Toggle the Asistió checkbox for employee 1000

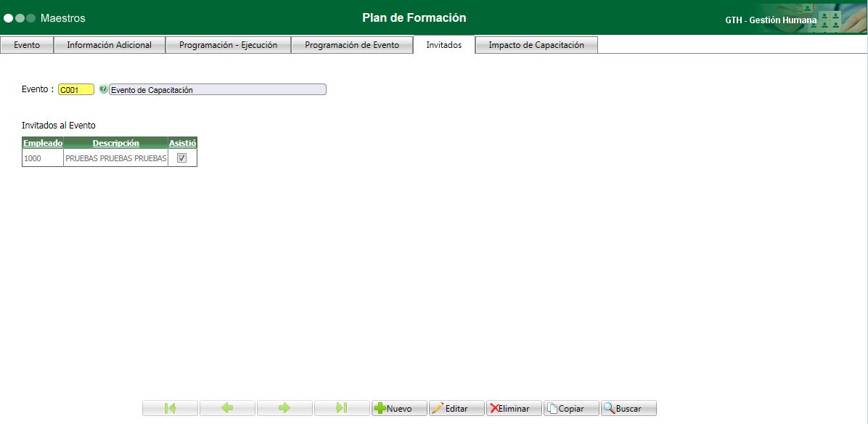tap(181, 158)
